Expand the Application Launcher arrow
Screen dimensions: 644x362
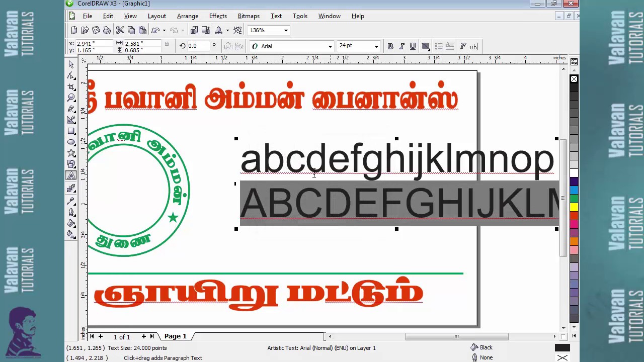(227, 30)
